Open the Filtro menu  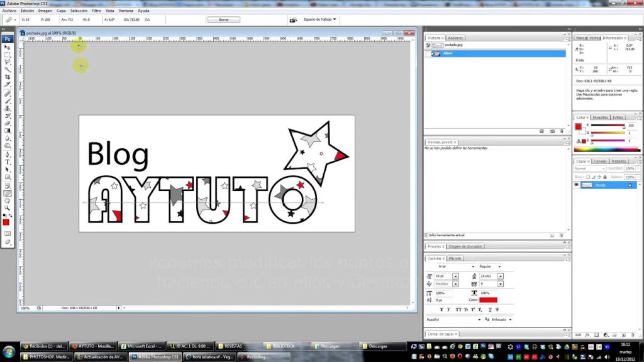click(x=96, y=11)
